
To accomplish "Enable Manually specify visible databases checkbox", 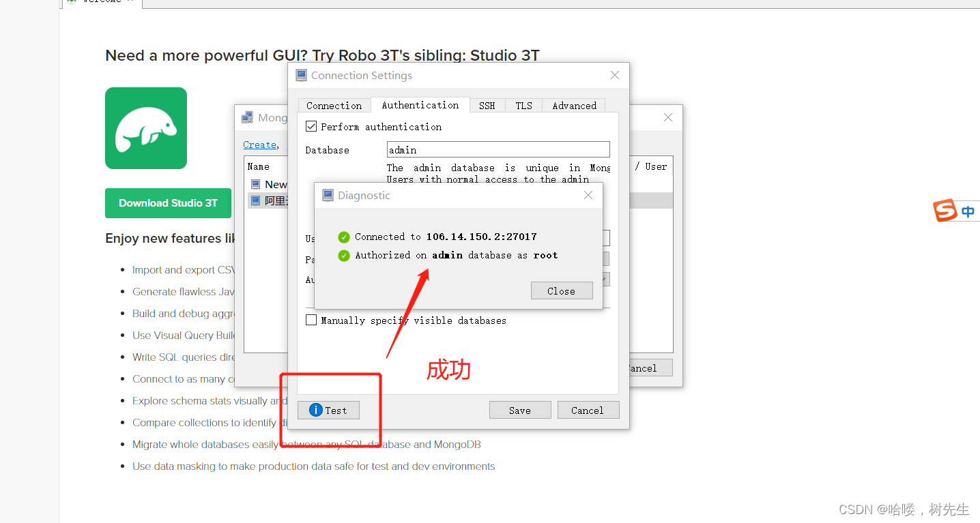I will tap(311, 320).
